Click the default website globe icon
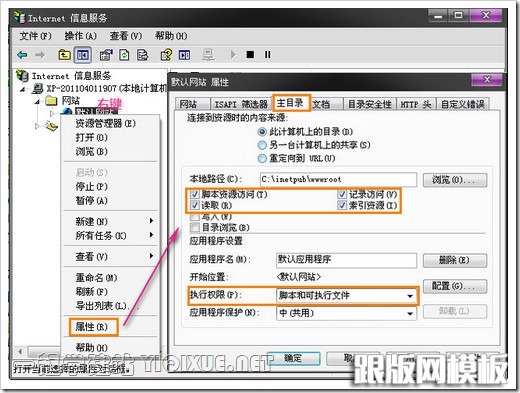Image resolution: width=520 pixels, height=393 pixels. pos(67,112)
